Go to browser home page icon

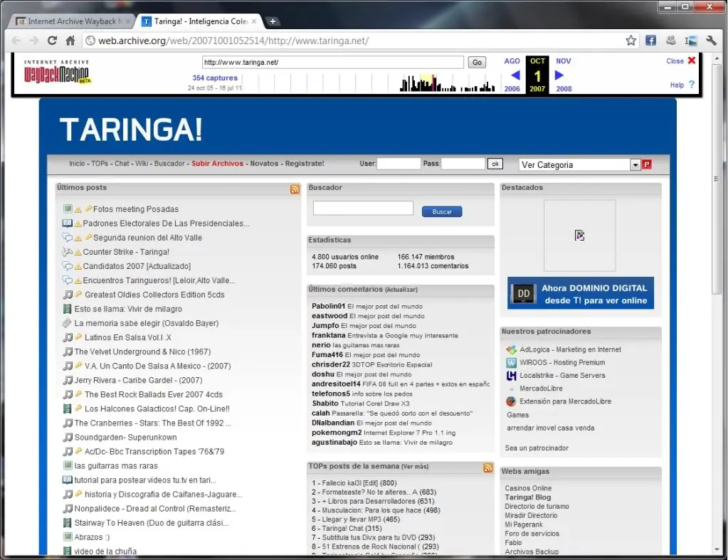point(70,41)
